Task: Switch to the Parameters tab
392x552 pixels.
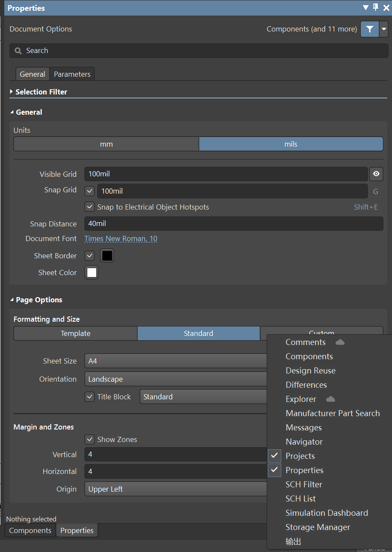Action: [x=72, y=74]
